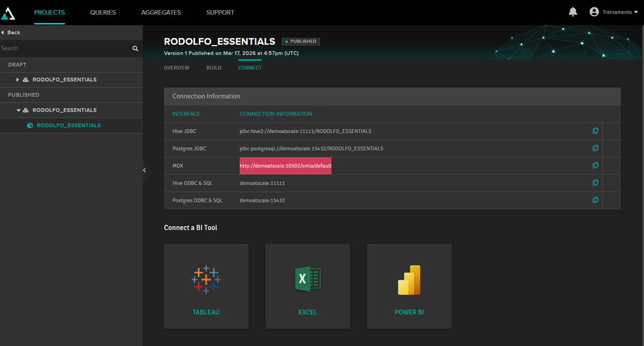The image size is (644, 346).
Task: Click the AtScale logo icon
Action: click(8, 12)
